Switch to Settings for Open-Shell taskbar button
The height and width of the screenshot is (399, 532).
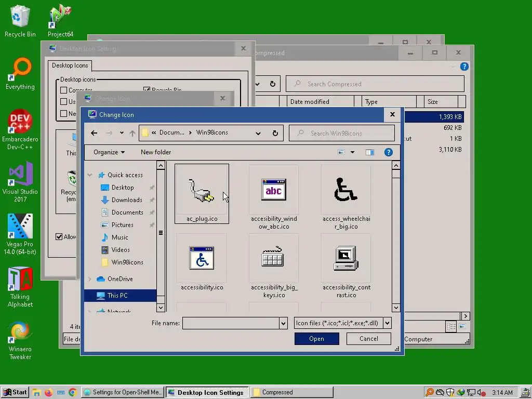pos(123,392)
